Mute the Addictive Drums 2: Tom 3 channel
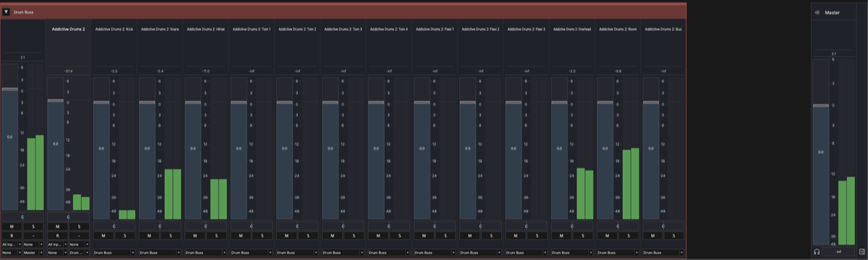Screen dimensions: 868x260 (332, 235)
